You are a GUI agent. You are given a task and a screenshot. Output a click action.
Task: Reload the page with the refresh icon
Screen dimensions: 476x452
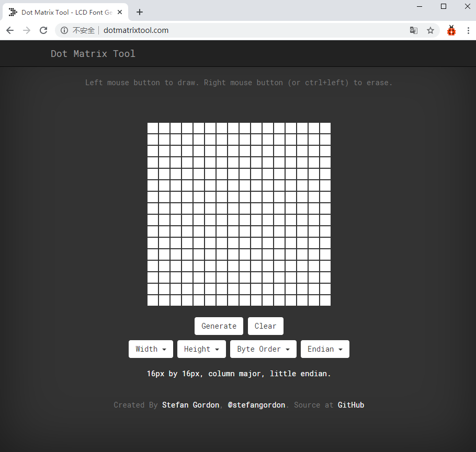point(43,30)
